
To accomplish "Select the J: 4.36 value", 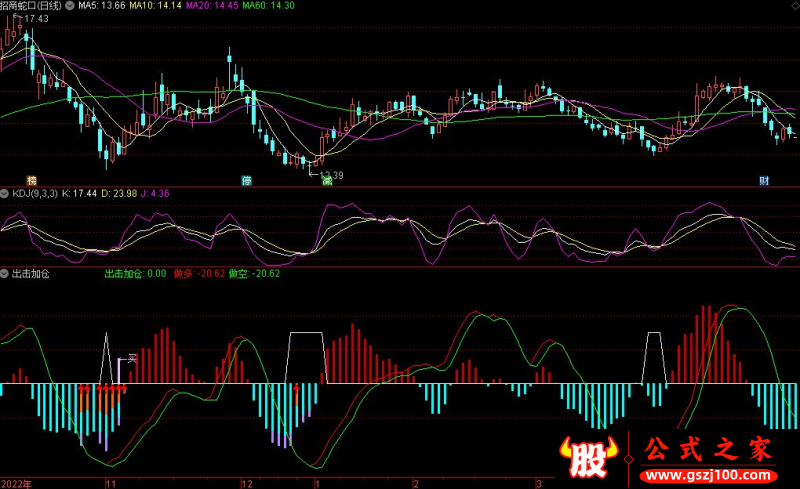I will click(155, 193).
